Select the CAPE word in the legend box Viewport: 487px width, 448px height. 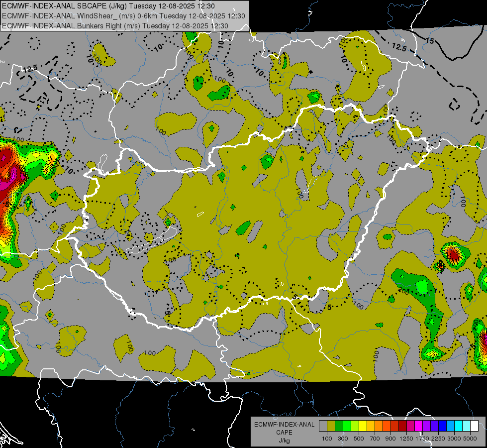[x=284, y=432]
